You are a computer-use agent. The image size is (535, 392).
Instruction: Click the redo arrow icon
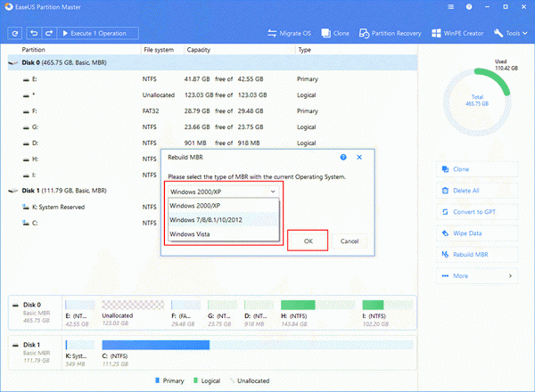click(50, 33)
